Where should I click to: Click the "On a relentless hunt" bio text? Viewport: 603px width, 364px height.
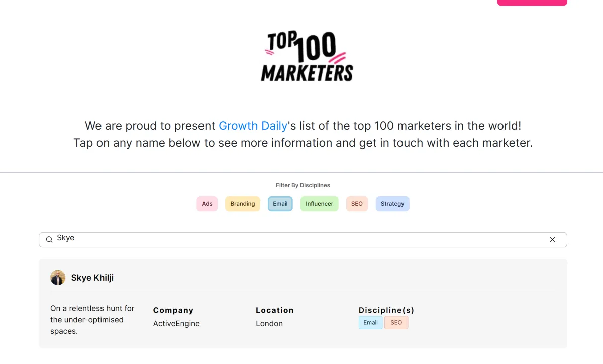coord(92,320)
